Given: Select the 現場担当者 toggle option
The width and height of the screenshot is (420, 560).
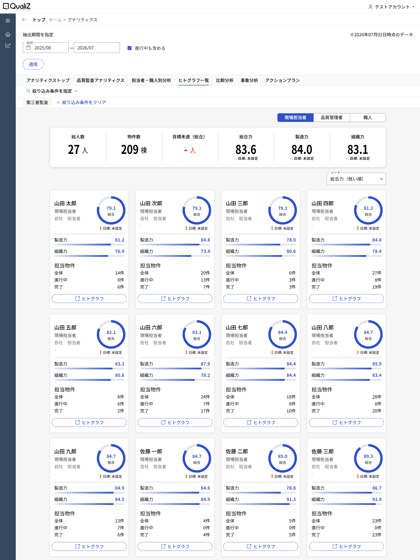Looking at the screenshot, I should coord(295,118).
